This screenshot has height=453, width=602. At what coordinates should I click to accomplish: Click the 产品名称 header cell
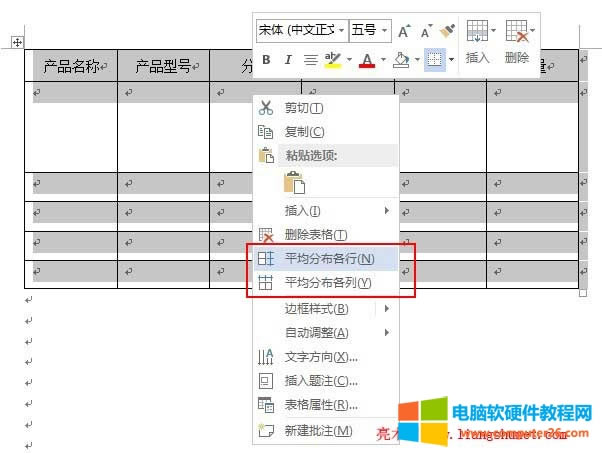71,67
